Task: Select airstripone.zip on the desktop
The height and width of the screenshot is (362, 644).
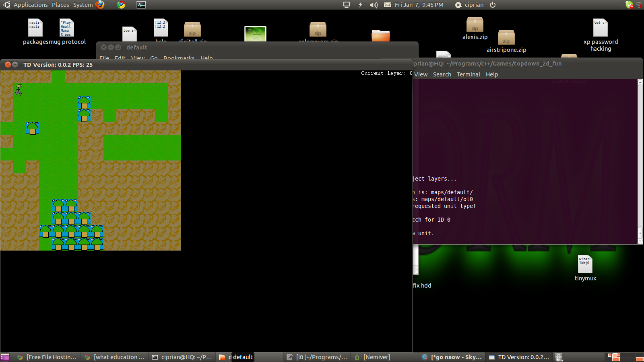Action: (506, 41)
